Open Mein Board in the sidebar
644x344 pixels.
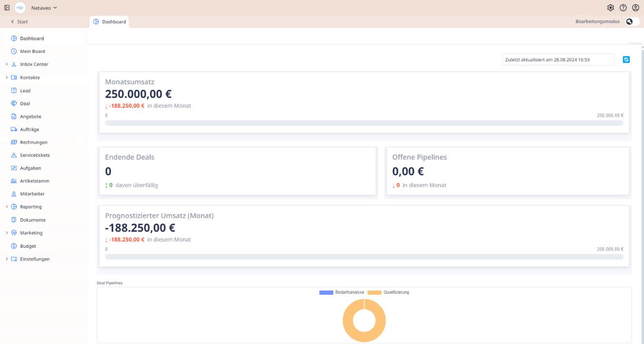(32, 51)
